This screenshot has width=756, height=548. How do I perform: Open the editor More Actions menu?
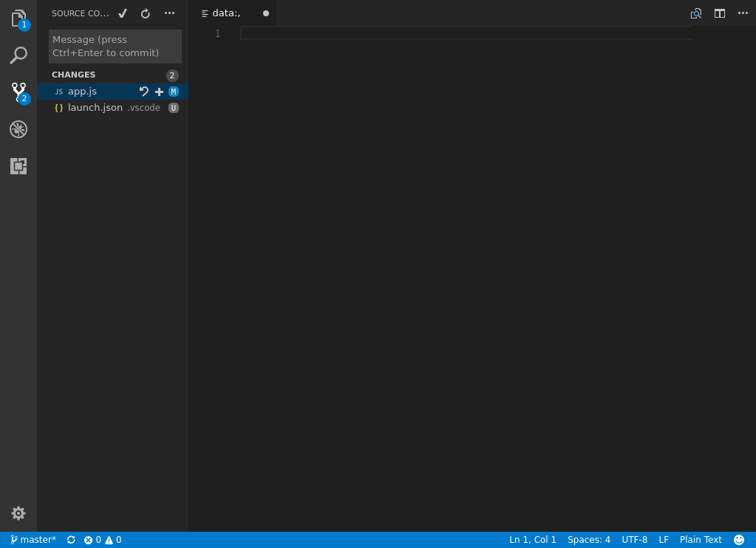743,13
